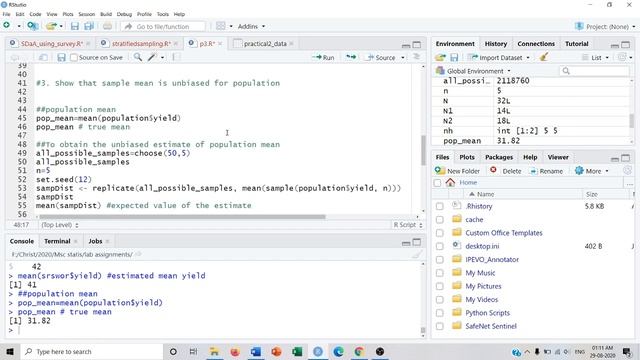Run the current line of code
640x360 pixels.
pyautogui.click(x=323, y=58)
